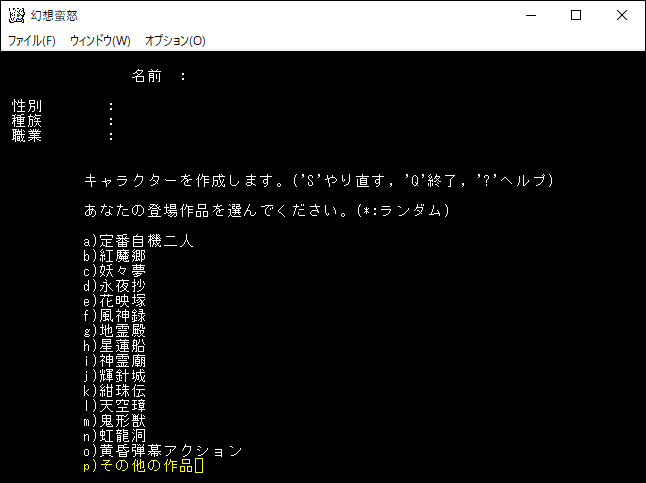The image size is (646, 483).
Task: Select option a) 定番自機二人
Action: point(139,241)
